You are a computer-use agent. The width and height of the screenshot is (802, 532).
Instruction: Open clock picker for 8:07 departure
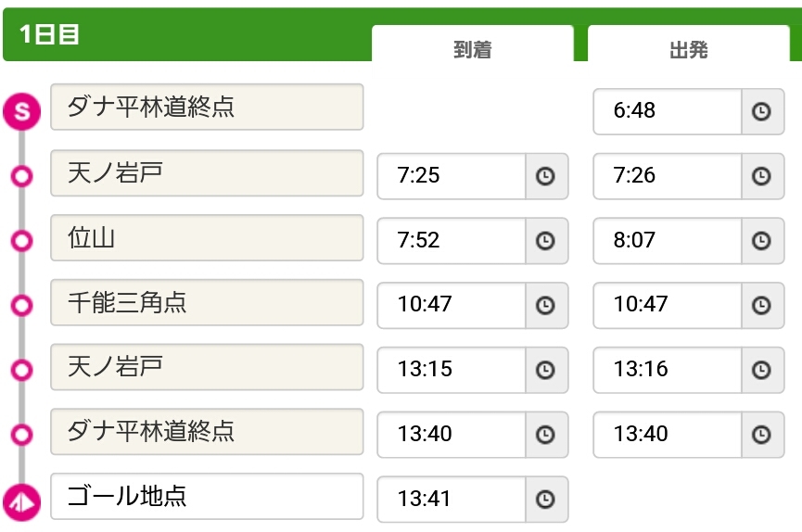(762, 241)
